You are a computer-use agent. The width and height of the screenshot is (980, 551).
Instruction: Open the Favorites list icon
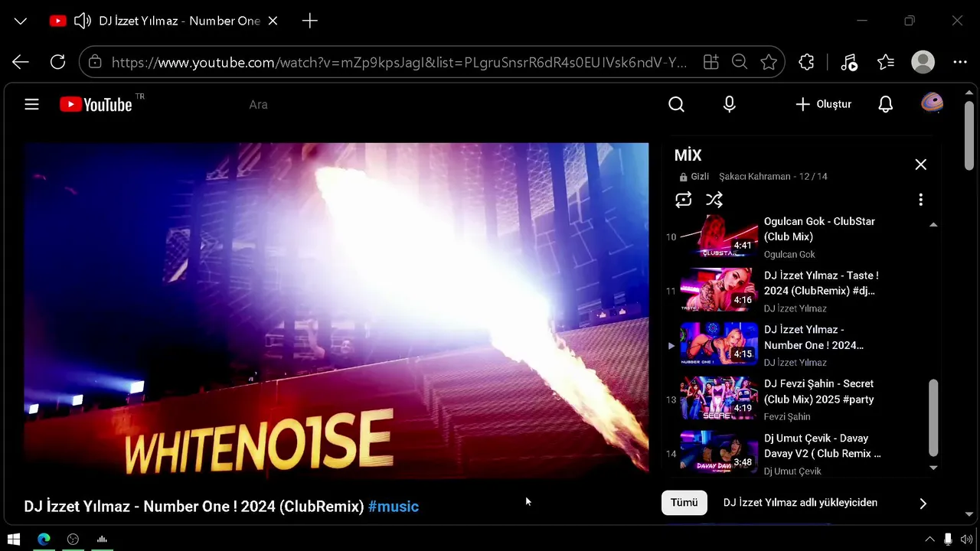[886, 63]
